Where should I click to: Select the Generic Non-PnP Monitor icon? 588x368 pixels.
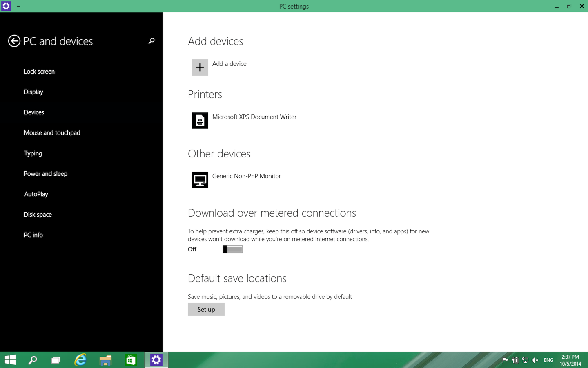pyautogui.click(x=200, y=180)
